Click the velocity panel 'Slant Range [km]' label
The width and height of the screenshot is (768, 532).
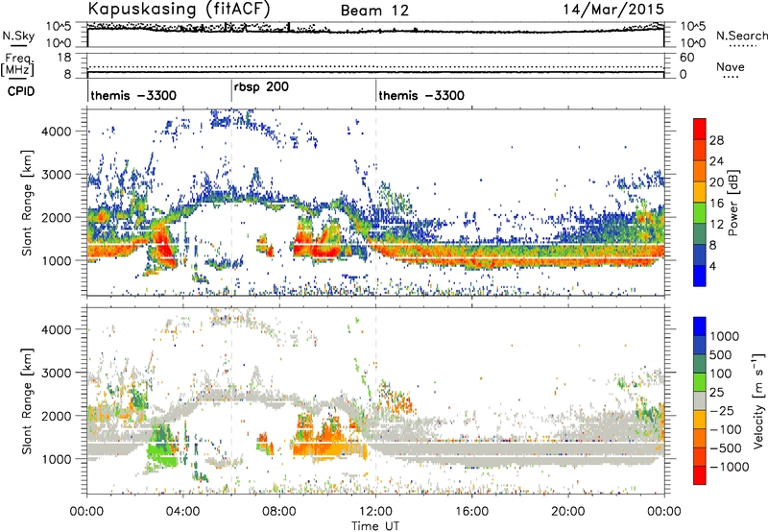27,400
